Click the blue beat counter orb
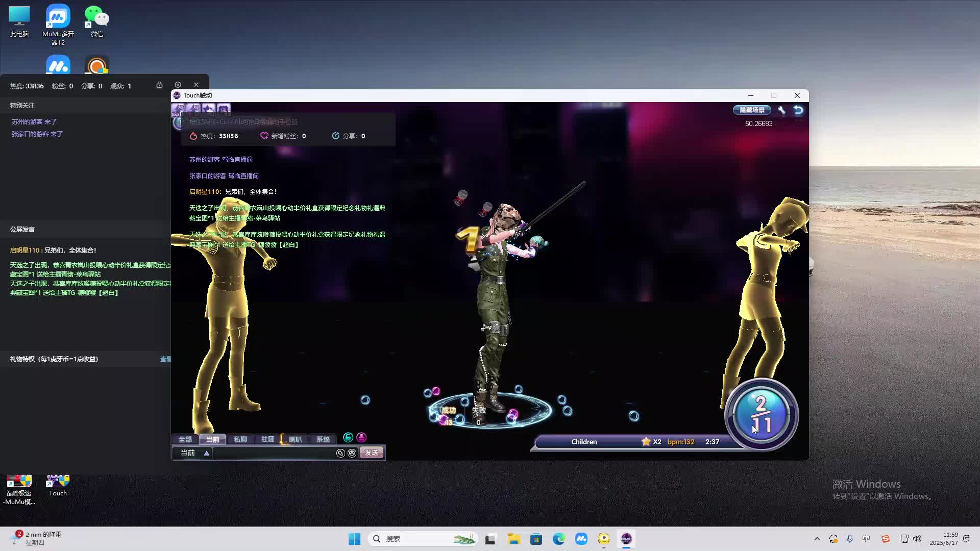This screenshot has height=551, width=980. (761, 414)
